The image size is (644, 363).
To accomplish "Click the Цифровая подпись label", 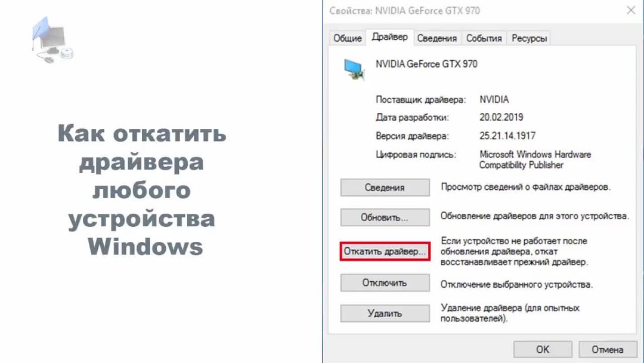I will (416, 155).
